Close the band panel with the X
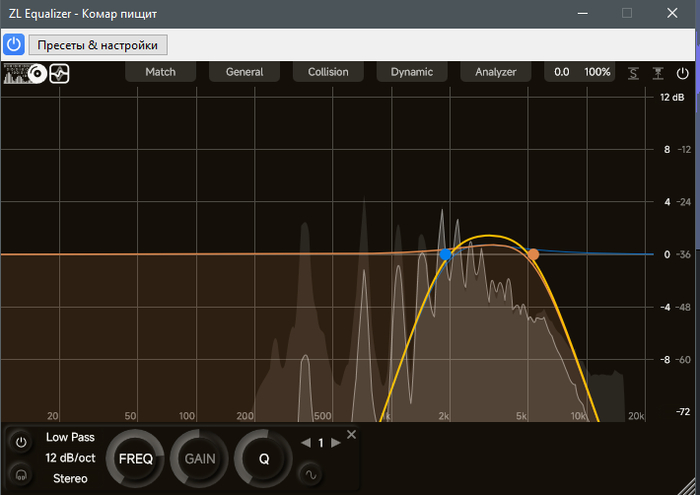This screenshot has width=700, height=495. (x=351, y=434)
